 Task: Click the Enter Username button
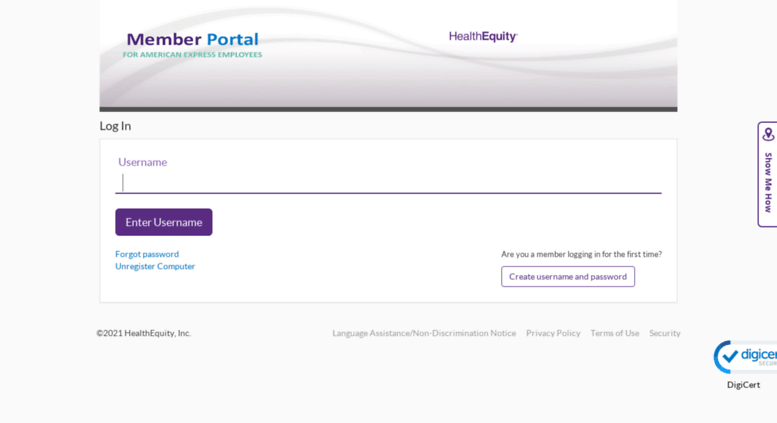coord(164,222)
